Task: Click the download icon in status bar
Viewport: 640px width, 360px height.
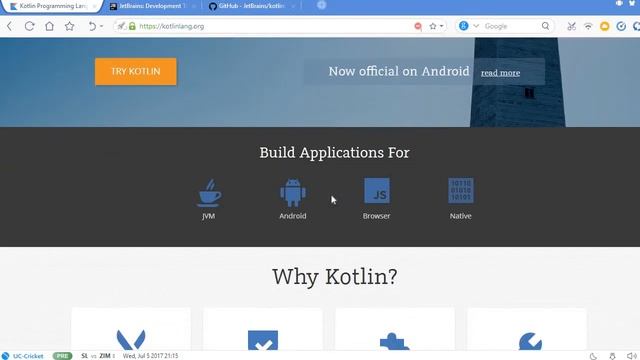Action: 612,356
